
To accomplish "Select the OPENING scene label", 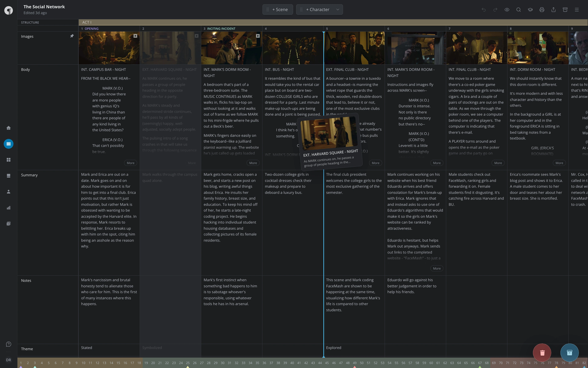I will [x=91, y=29].
